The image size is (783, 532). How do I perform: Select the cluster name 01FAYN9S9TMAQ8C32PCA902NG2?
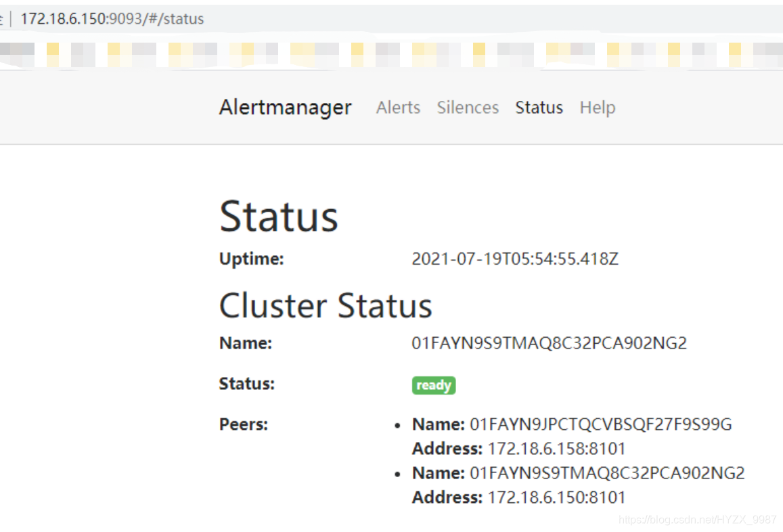coord(550,343)
